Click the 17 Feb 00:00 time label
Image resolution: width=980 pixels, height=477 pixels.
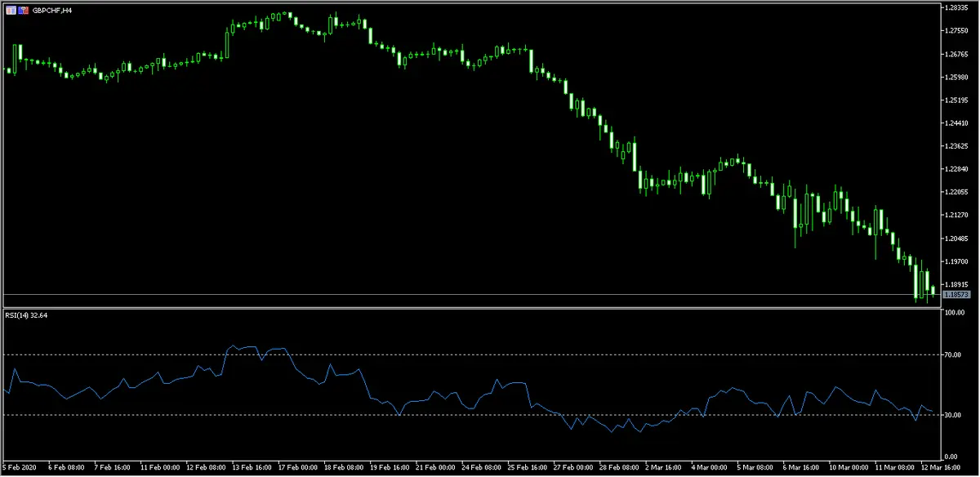(298, 467)
